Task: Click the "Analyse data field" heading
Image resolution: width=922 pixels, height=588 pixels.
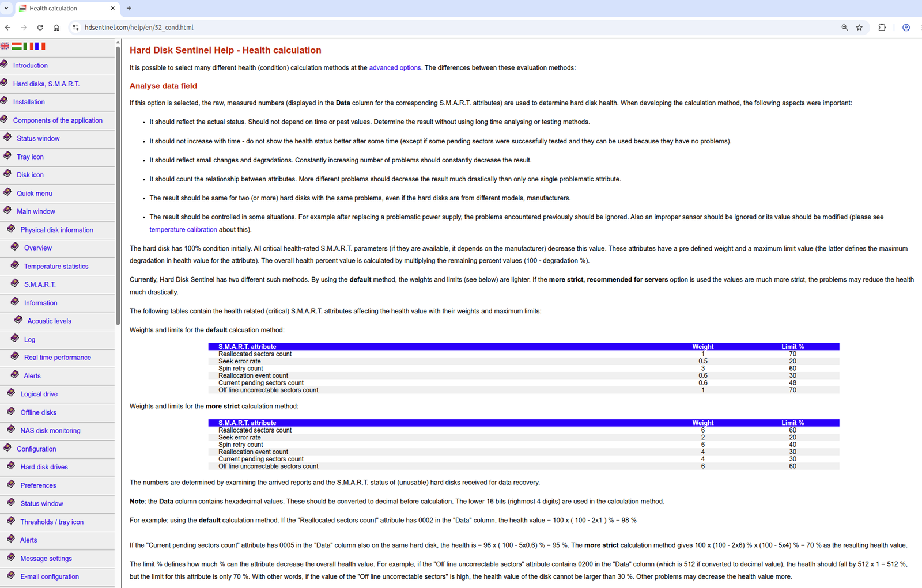Action: (x=163, y=86)
